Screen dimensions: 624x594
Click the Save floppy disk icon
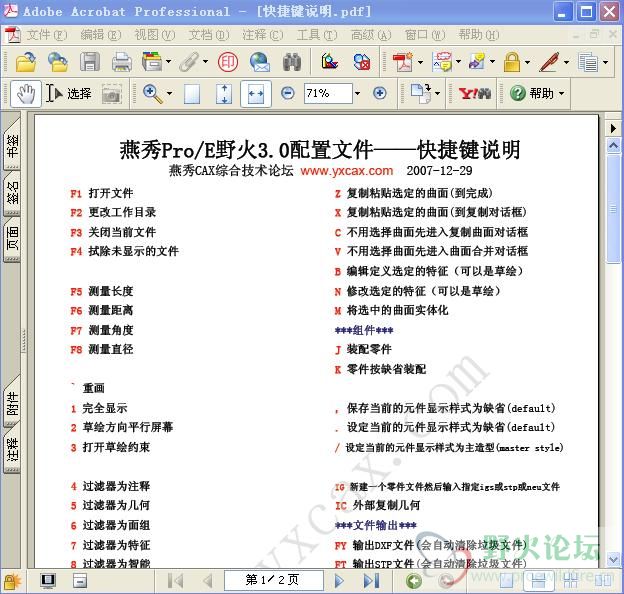tap(90, 62)
